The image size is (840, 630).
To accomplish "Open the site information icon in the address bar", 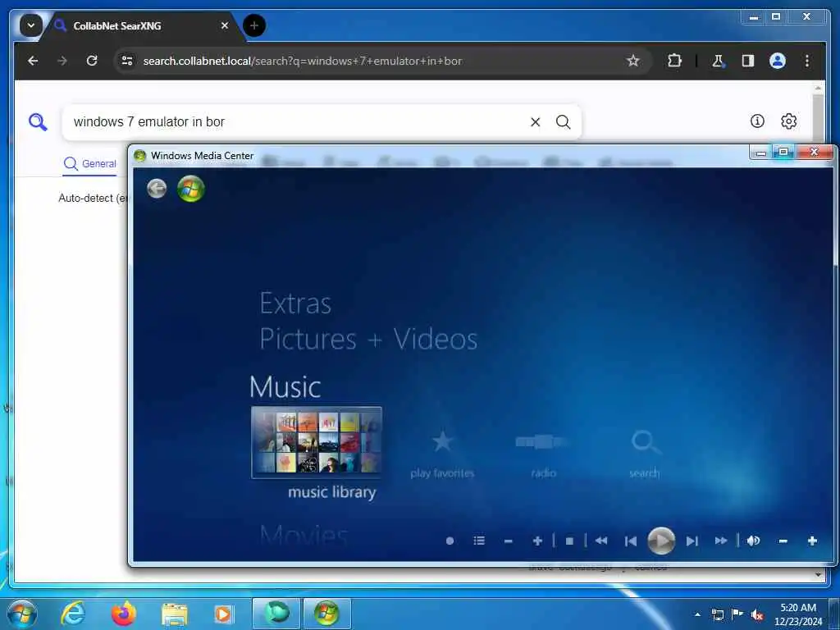I will 127,61.
